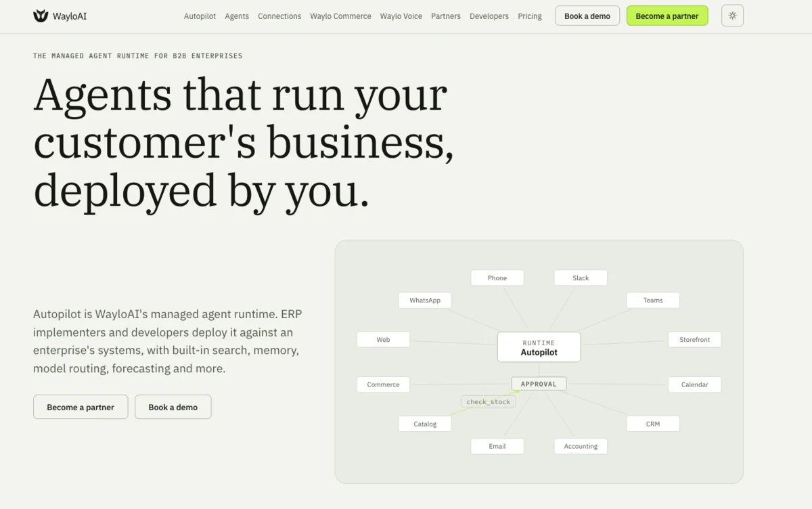Select Partners in the top navigation
This screenshot has height=509, width=812.
(446, 16)
